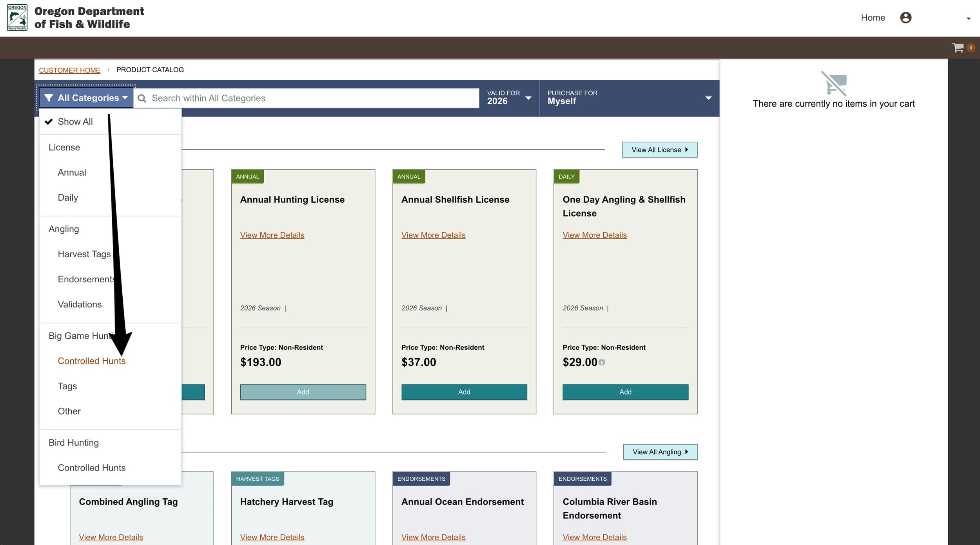This screenshot has width=980, height=545.
Task: View More Details for Annual Hunting License
Action: 272,235
